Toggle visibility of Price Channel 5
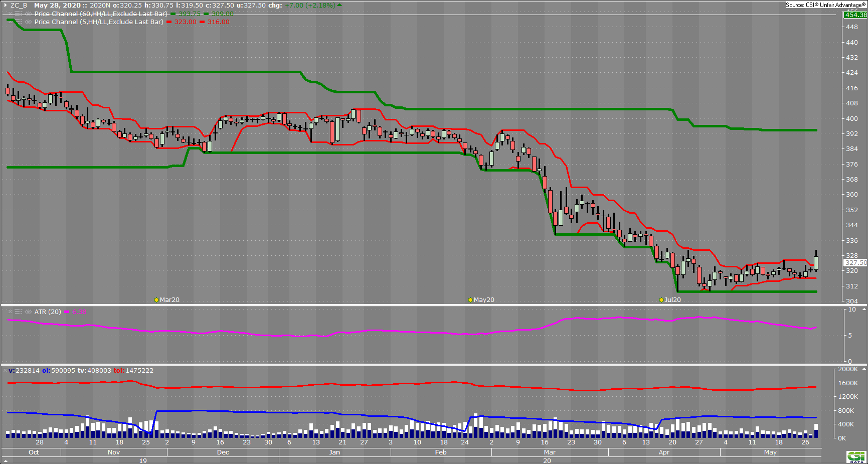 click(29, 22)
